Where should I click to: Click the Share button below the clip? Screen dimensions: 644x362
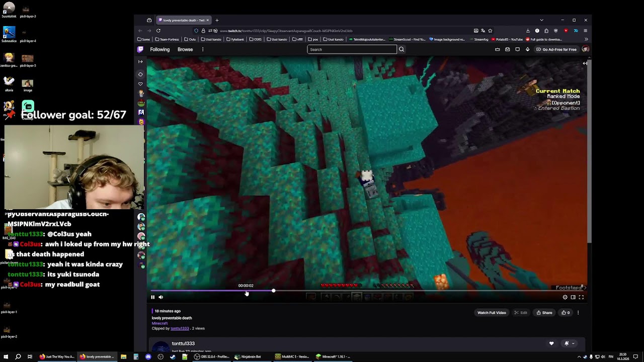click(x=544, y=313)
